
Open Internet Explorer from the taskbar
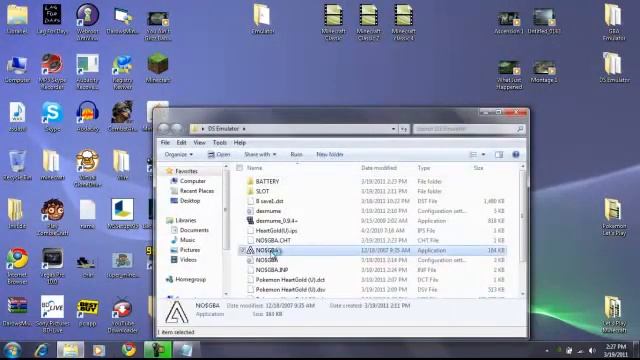pos(41,350)
